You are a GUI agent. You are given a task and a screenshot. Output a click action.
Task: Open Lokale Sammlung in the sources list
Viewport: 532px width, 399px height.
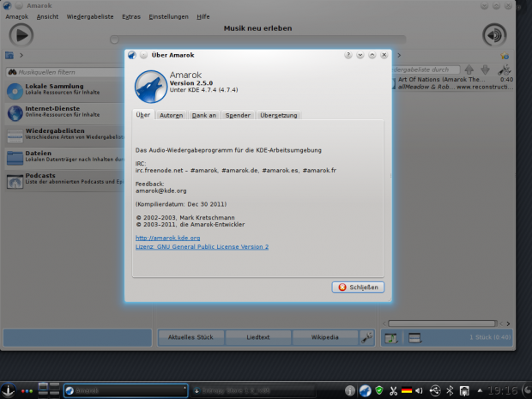[x=65, y=91]
